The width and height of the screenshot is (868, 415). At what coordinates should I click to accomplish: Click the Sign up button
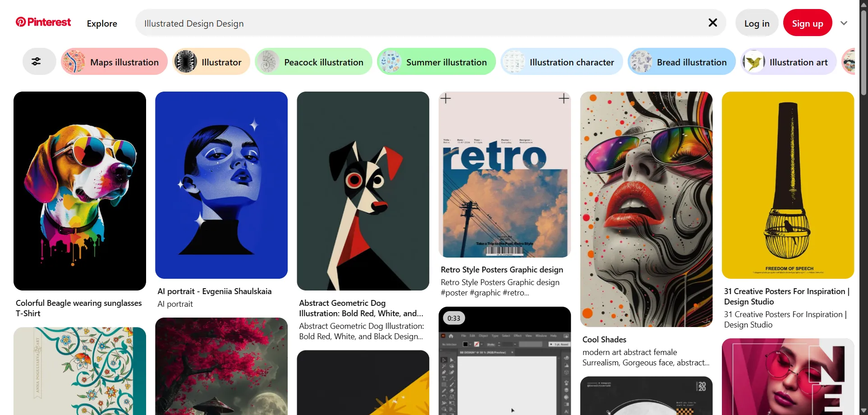tap(807, 23)
